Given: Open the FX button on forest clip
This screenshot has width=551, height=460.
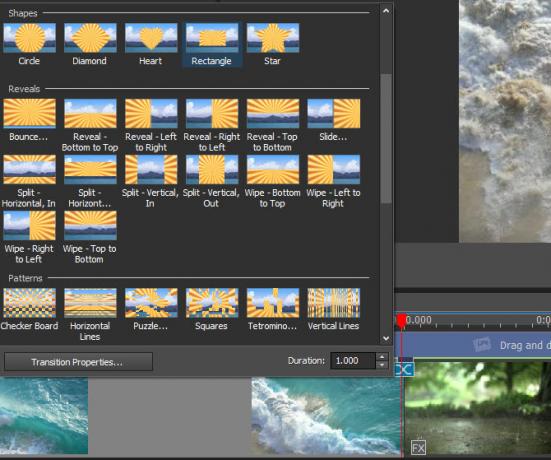Looking at the screenshot, I should point(418,448).
